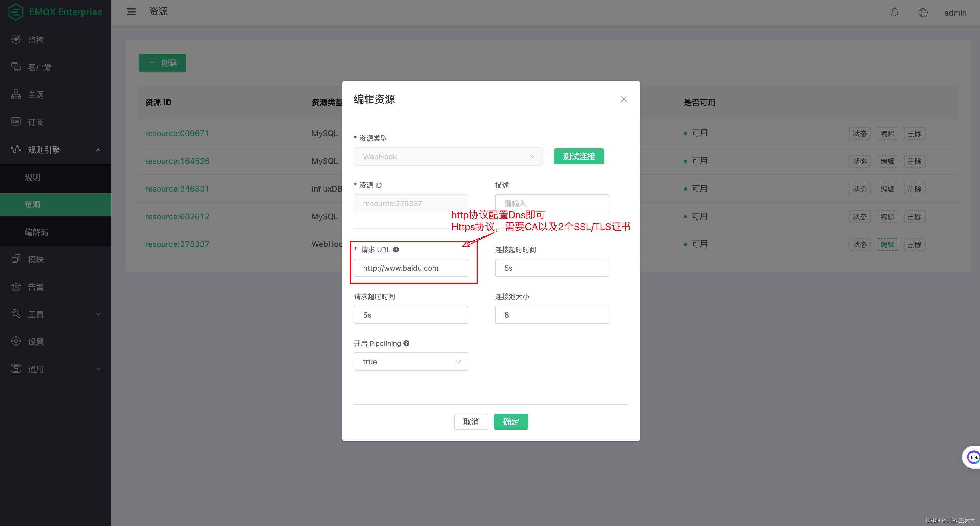Open the admin user menu
The image size is (980, 526).
[x=955, y=13]
